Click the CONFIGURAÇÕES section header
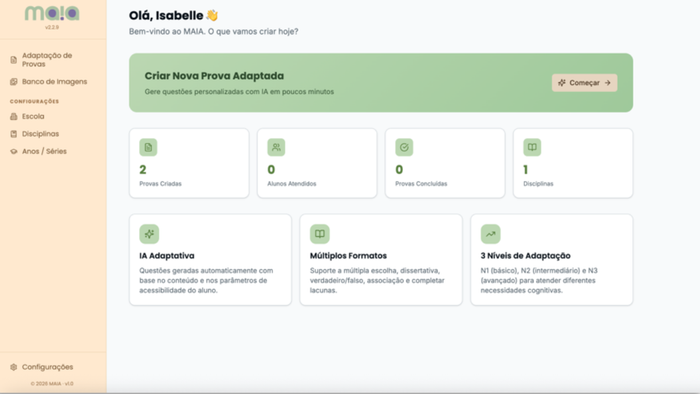Image resolution: width=700 pixels, height=394 pixels. [34, 101]
